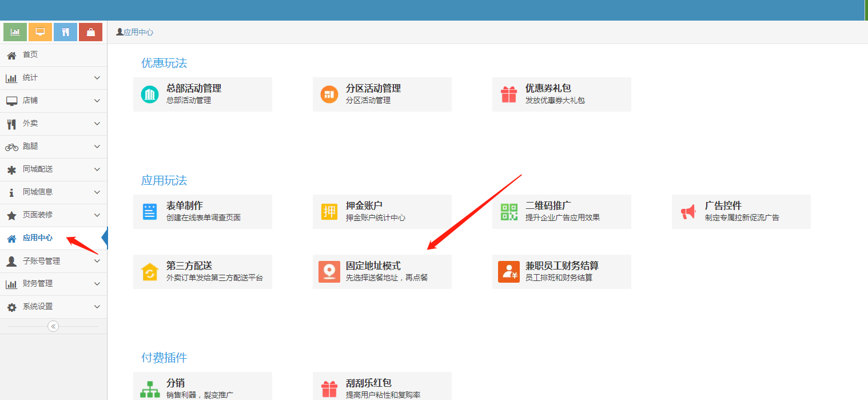Expand the 外卖 sidebar submenu
The height and width of the screenshot is (400, 868).
(x=97, y=124)
